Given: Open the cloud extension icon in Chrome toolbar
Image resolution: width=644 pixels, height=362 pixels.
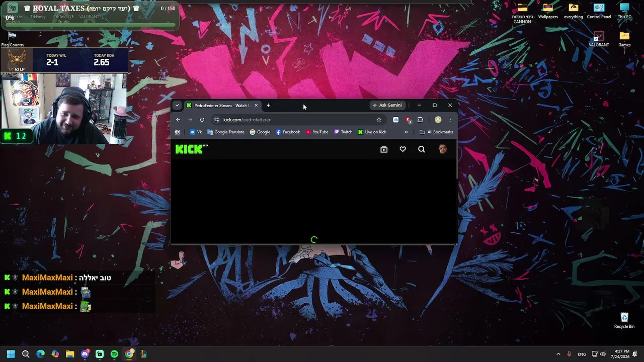Looking at the screenshot, I should 396,120.
